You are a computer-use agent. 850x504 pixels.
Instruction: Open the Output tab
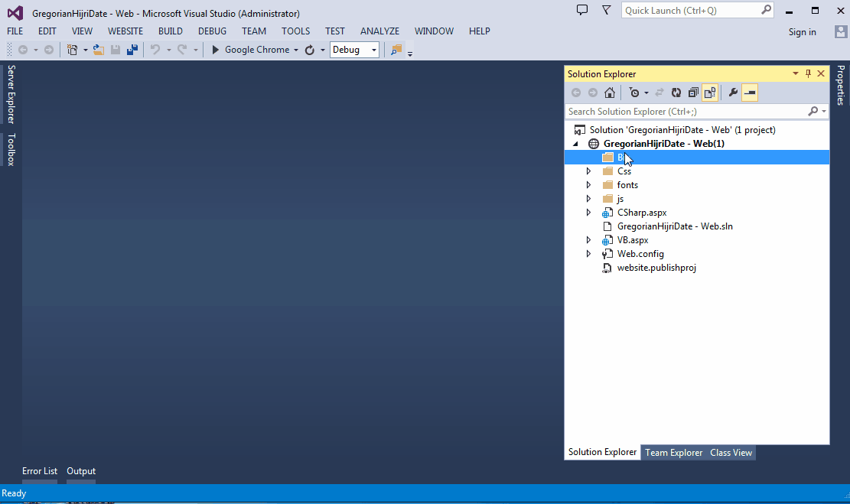pyautogui.click(x=81, y=471)
